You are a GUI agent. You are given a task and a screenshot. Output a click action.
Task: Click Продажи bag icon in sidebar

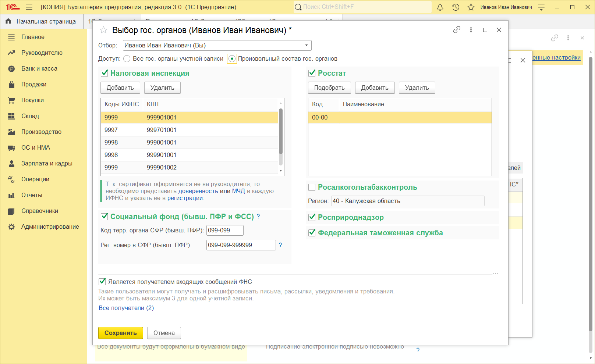[11, 85]
